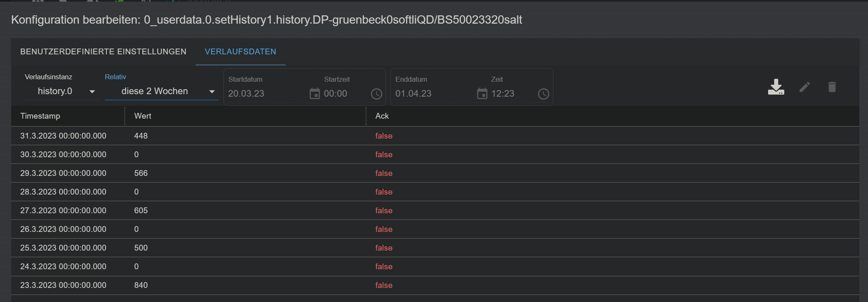Click the Startzeit field showing 00:00
This screenshot has height=302, width=868.
(x=344, y=94)
